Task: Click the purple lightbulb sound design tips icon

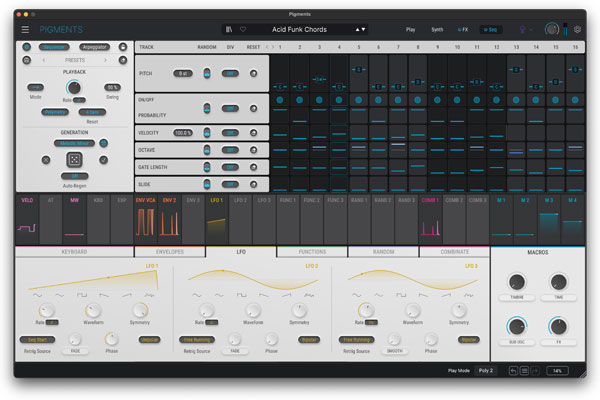Action: [522, 29]
